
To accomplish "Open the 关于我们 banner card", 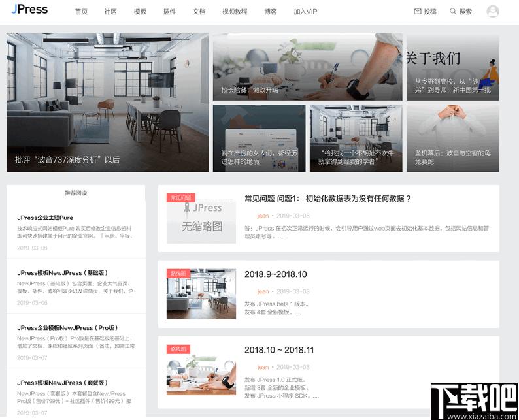I will pos(453,67).
